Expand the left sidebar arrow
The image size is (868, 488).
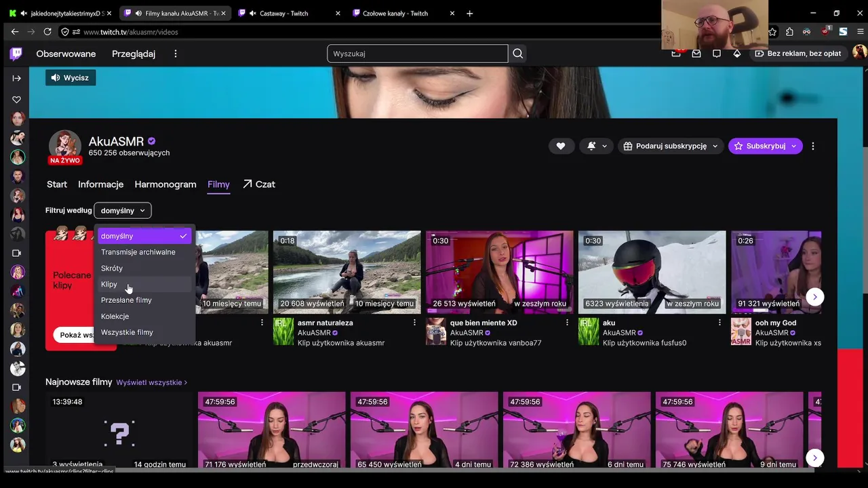click(x=17, y=78)
